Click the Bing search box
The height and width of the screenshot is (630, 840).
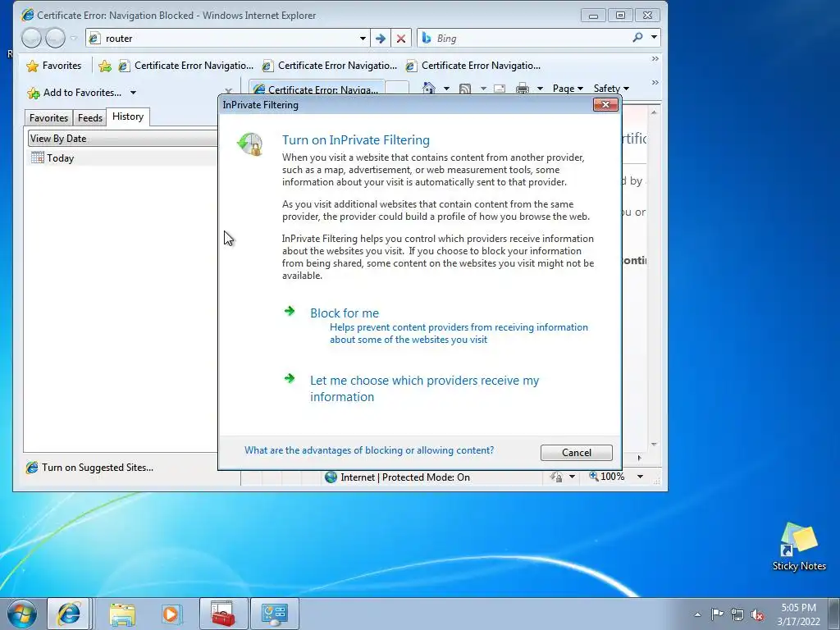click(x=523, y=38)
